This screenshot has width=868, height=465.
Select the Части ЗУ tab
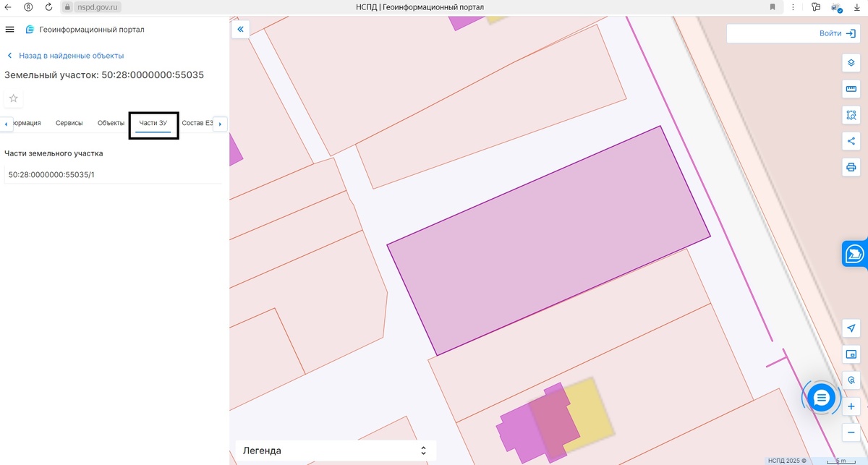coord(153,123)
